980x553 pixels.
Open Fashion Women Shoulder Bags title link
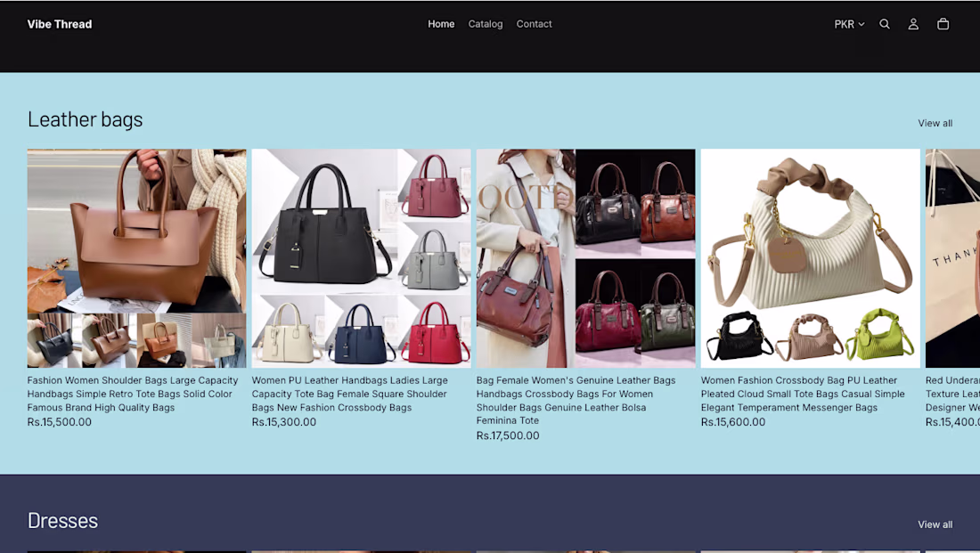[133, 394]
